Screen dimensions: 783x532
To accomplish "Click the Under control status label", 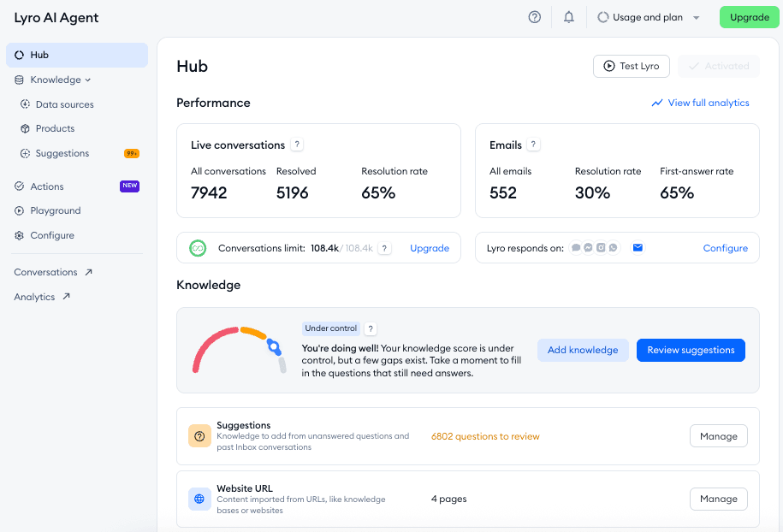I will (330, 328).
